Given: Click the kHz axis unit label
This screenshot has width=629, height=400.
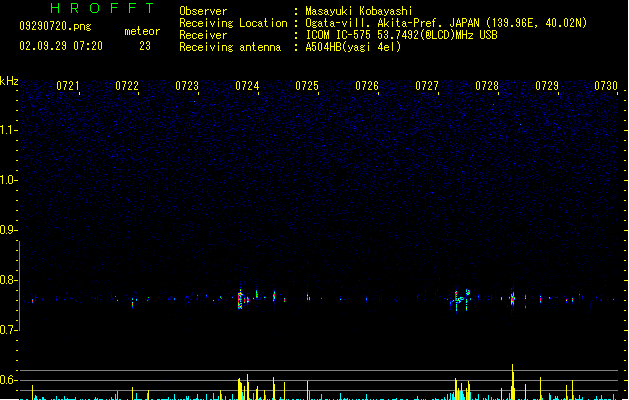Looking at the screenshot, I should [x=9, y=81].
